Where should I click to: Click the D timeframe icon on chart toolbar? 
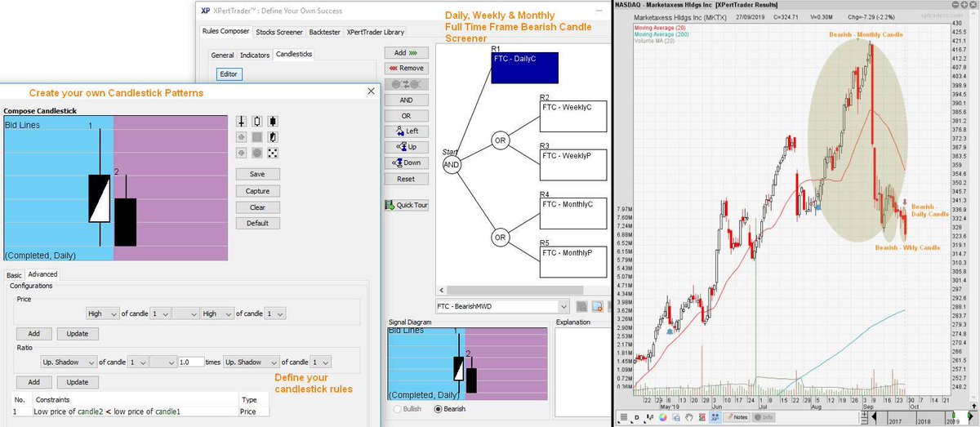(637, 417)
